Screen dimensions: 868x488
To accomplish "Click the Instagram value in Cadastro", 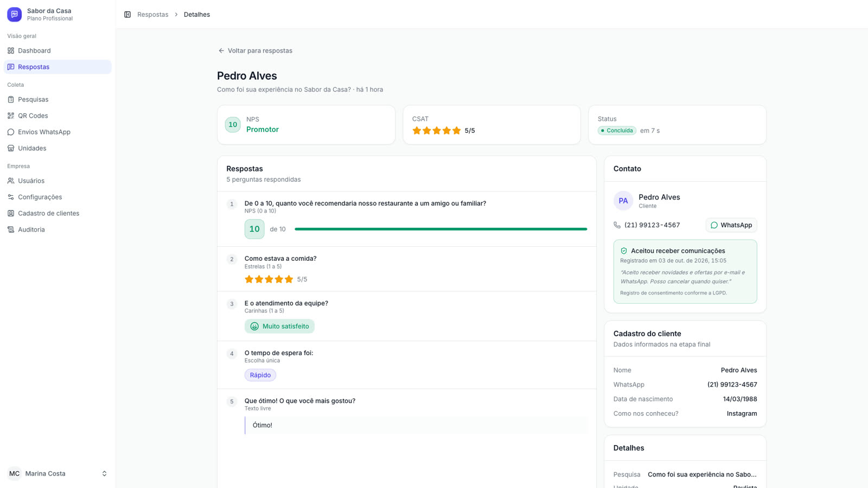I will point(742,414).
